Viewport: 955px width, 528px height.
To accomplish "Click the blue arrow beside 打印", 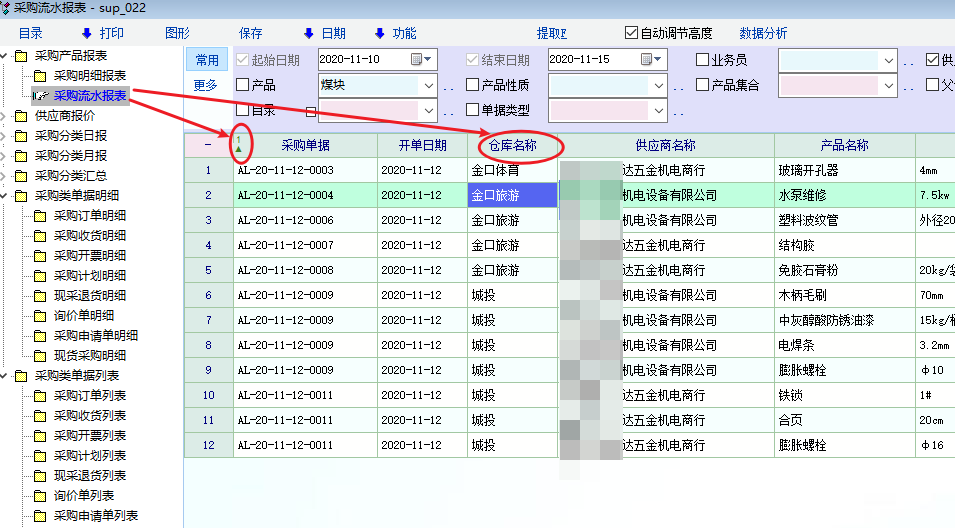I will [86, 34].
